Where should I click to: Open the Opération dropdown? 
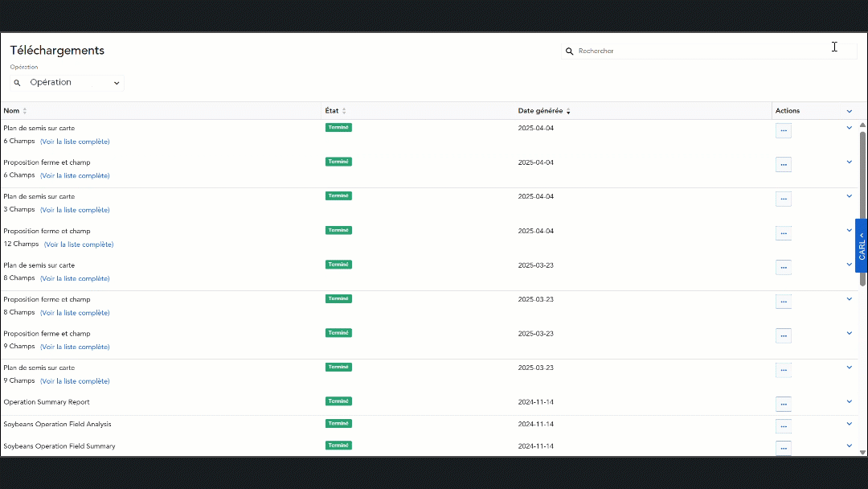point(67,83)
